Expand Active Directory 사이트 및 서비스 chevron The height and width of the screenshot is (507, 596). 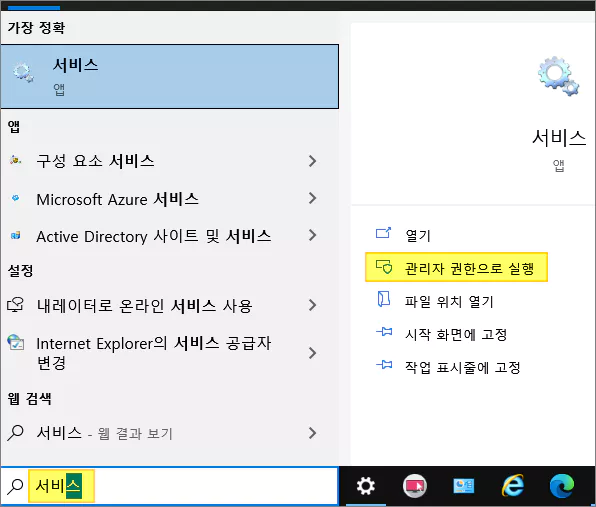[x=312, y=235]
